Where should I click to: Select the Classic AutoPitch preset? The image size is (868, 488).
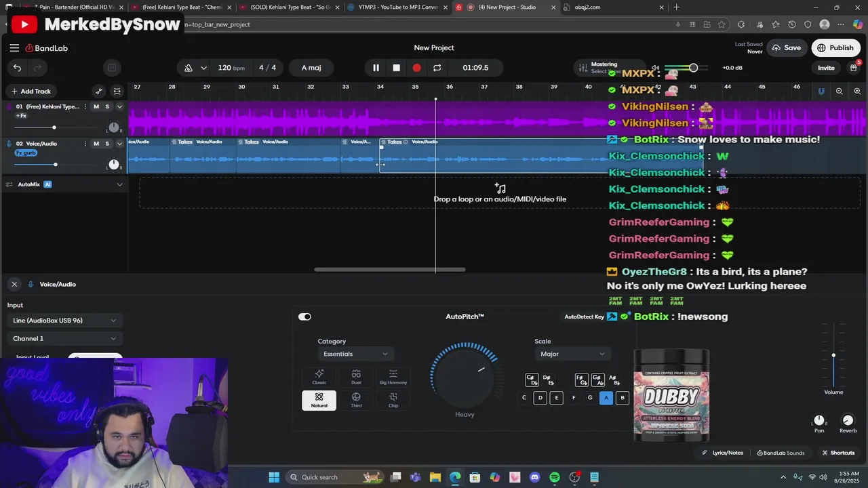[319, 378]
